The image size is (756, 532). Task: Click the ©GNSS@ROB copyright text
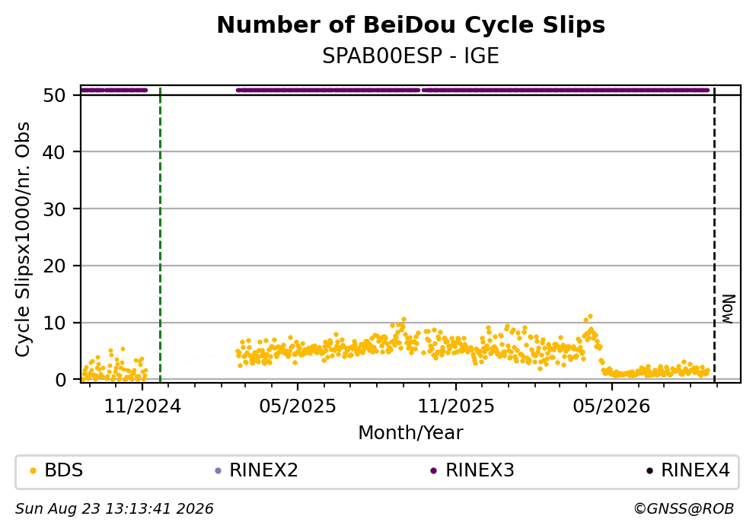click(x=684, y=509)
